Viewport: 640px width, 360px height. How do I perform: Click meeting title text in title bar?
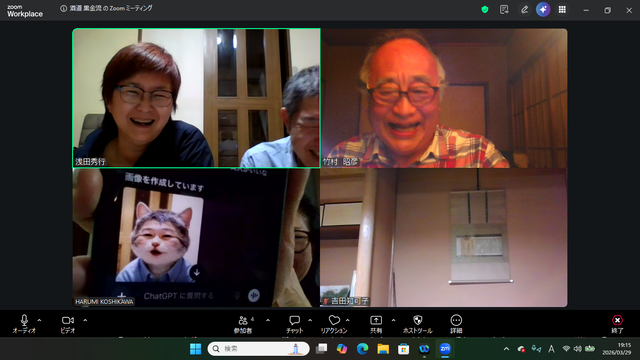pos(111,9)
